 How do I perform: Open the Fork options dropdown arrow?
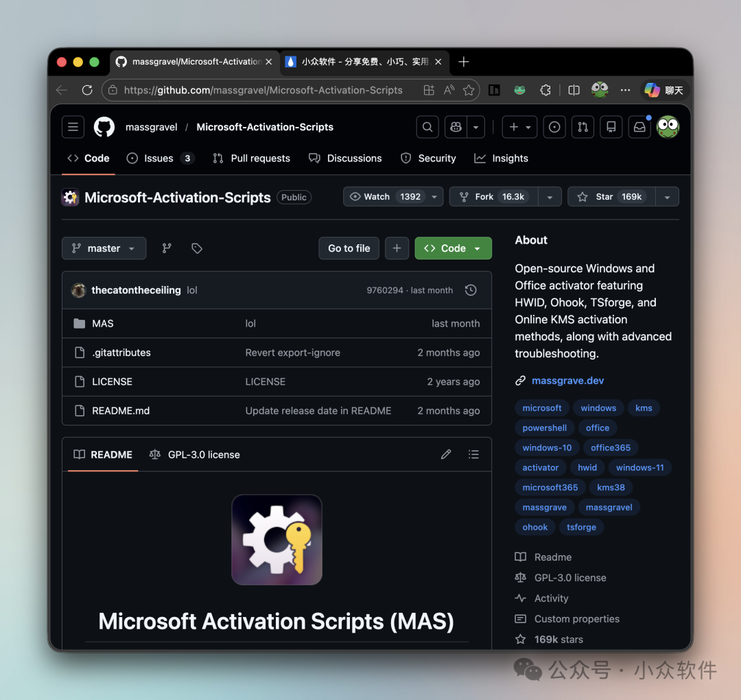(550, 196)
